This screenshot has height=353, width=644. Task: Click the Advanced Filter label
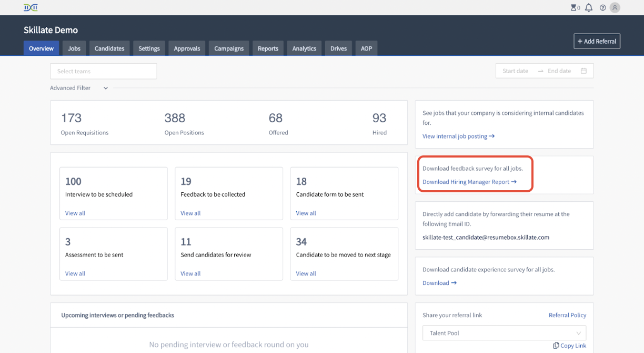pos(70,88)
